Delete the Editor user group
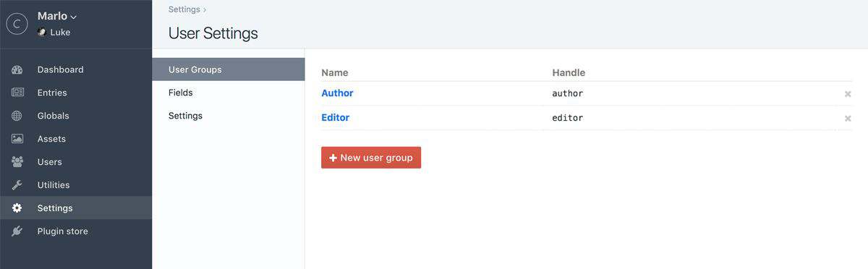 pos(848,118)
